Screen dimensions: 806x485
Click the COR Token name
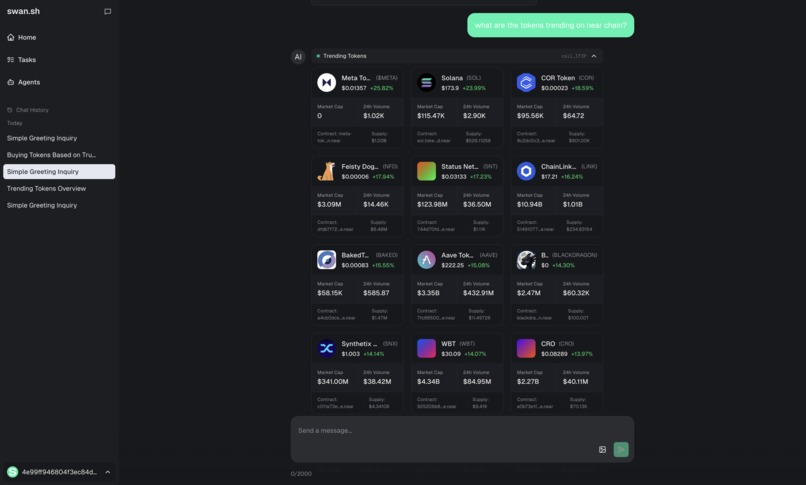tap(558, 78)
